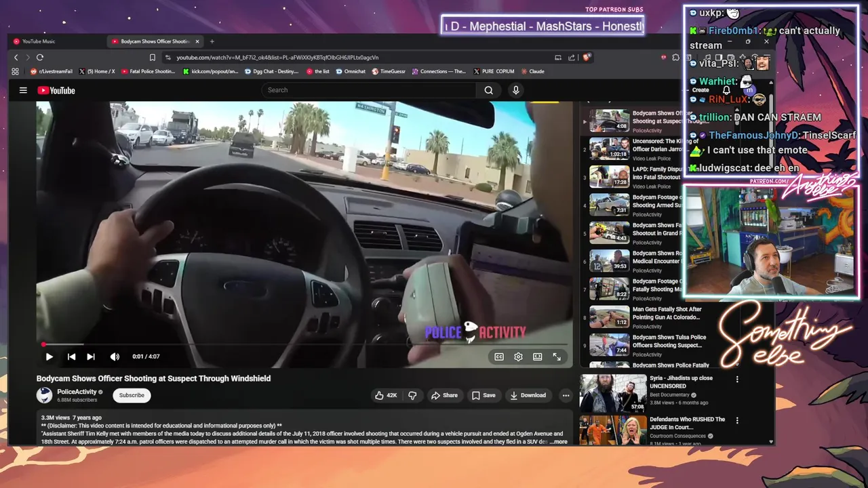Screen dimensions: 868x488
Task: Open the kick.com/popout bookmark
Action: [211, 71]
